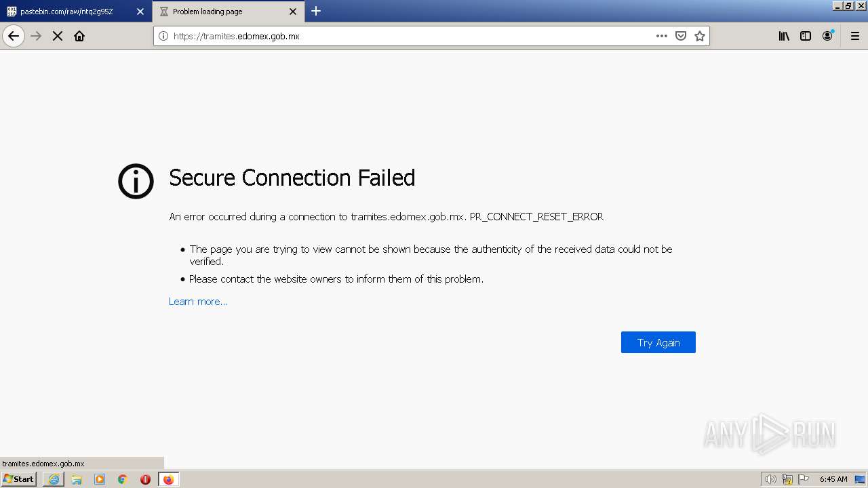Select the Problem loading page tab
The height and width of the screenshot is (488, 868).
coord(217,12)
